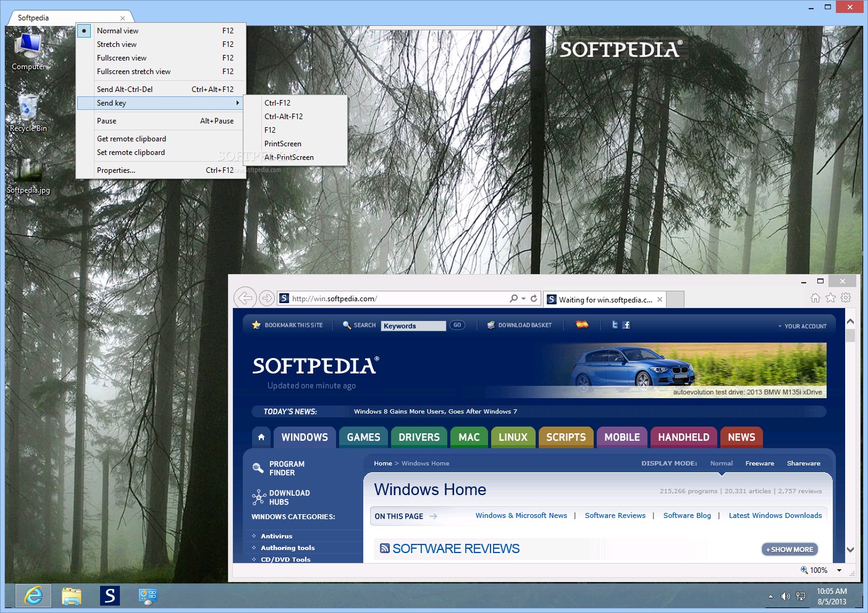Choose Fullscreen view from the menu
The image size is (868, 613).
pos(161,58)
